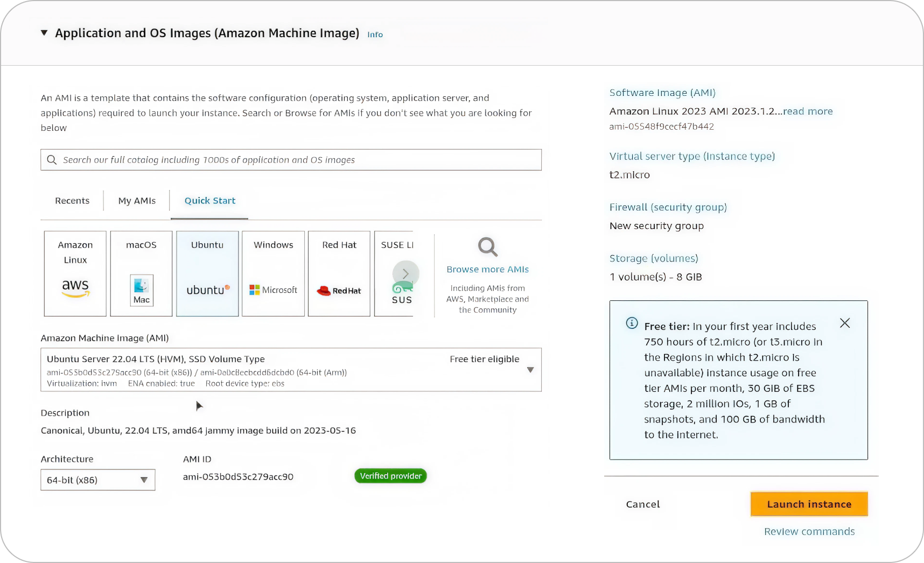924x563 pixels.
Task: Open the Review commands link
Action: pos(809,532)
